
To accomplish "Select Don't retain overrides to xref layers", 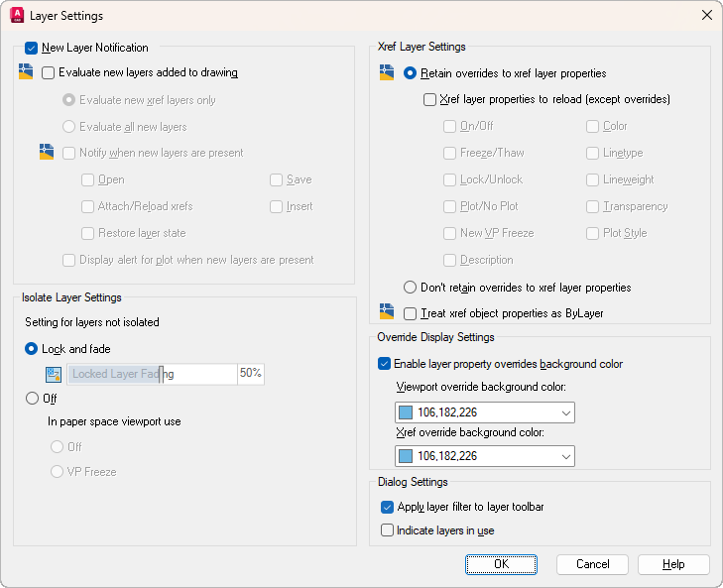I will [411, 288].
